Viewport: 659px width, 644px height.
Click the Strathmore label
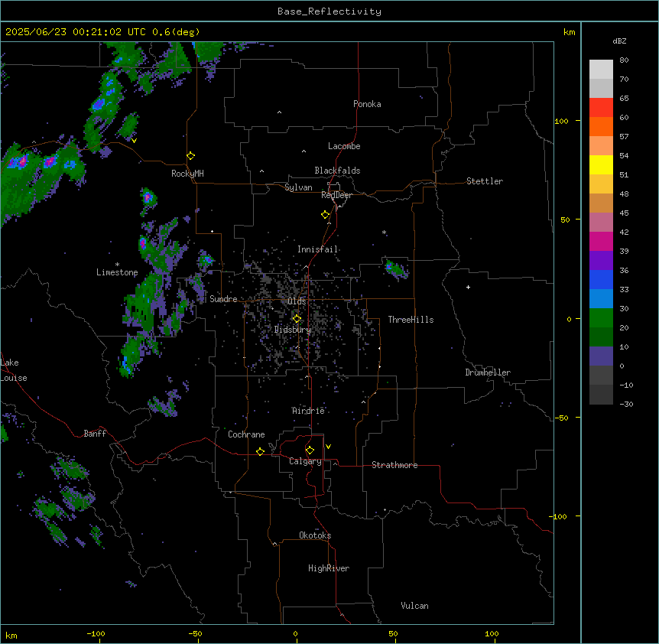tap(394, 465)
